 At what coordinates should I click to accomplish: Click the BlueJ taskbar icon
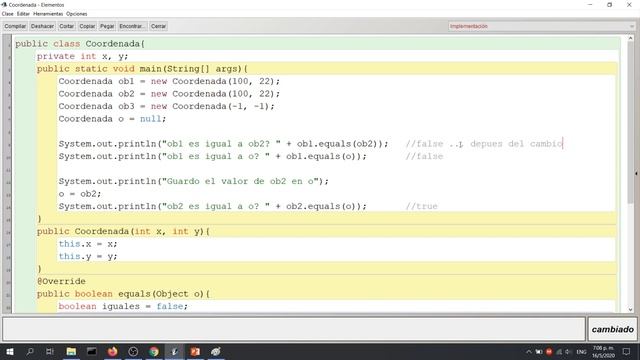[x=174, y=351]
